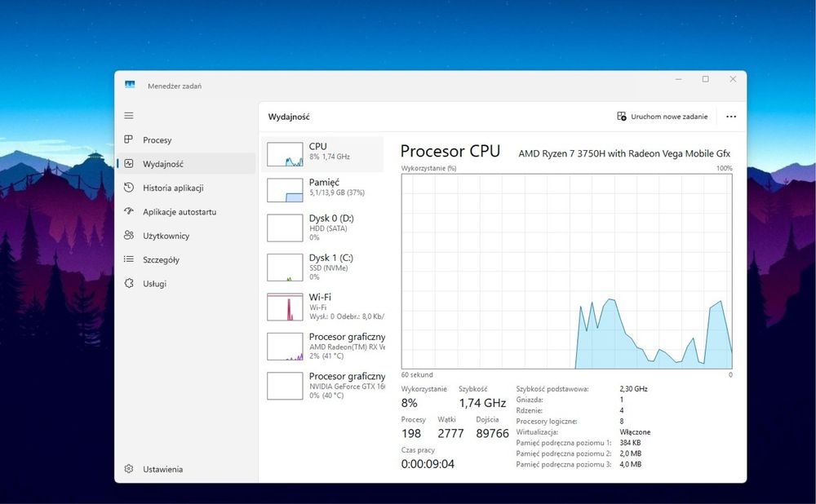Click the L2 cache 2,0 MB value
816x504 pixels.
630,453
